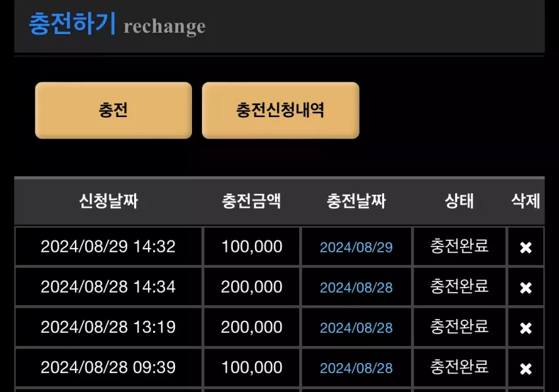Select the 상태 column header
Image resolution: width=559 pixels, height=392 pixels.
tap(459, 201)
